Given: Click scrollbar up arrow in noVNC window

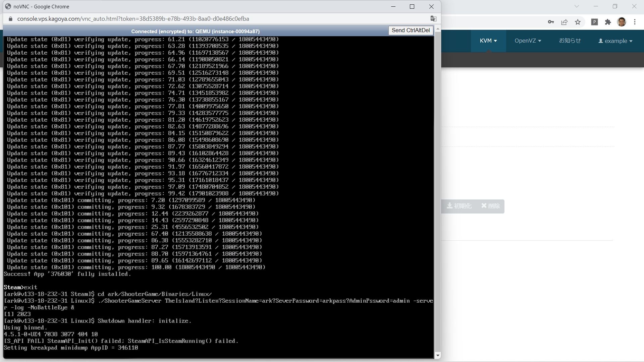Looking at the screenshot, I should coord(437,29).
